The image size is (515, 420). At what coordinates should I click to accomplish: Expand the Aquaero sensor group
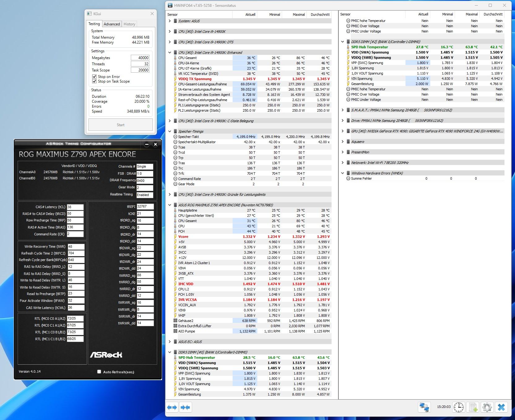(x=342, y=142)
